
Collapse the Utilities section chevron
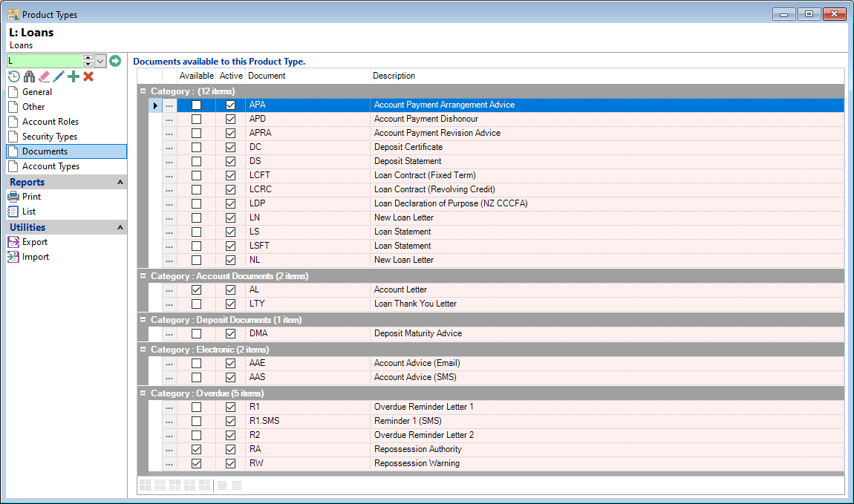[120, 228]
